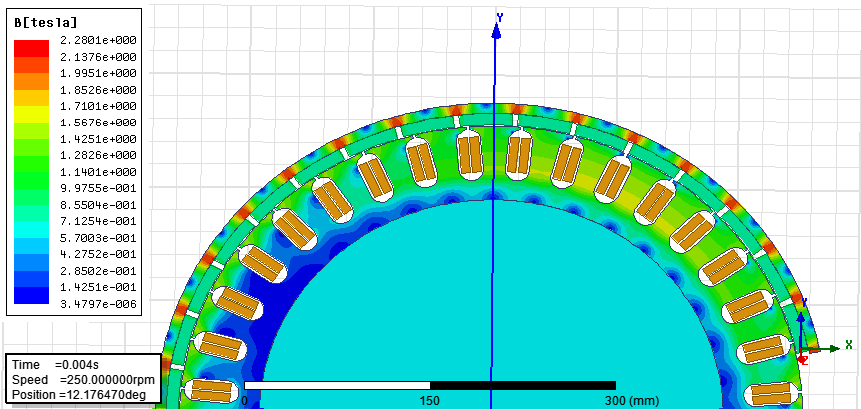
Task: Click the red 2.2801e+000 legend color band
Action: click(x=31, y=48)
